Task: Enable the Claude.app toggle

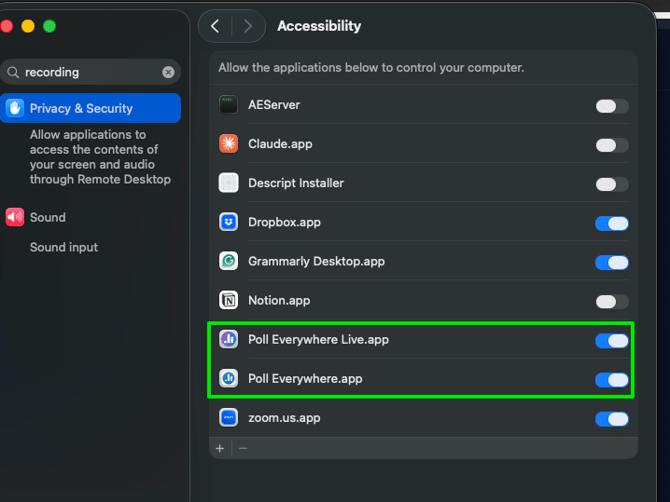Action: point(612,145)
